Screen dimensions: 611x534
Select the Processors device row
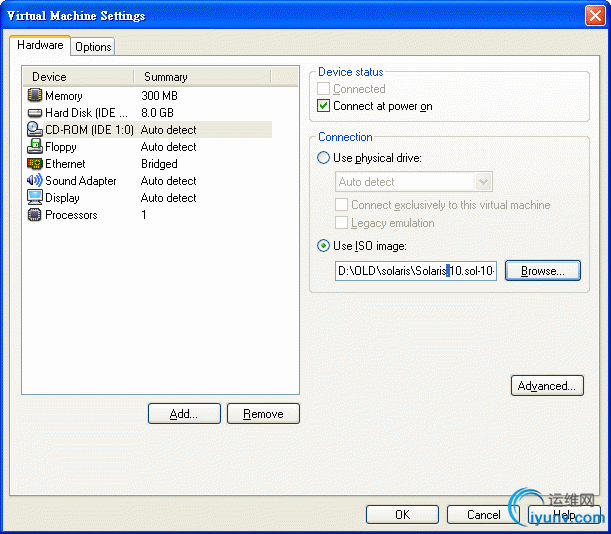[x=148, y=215]
